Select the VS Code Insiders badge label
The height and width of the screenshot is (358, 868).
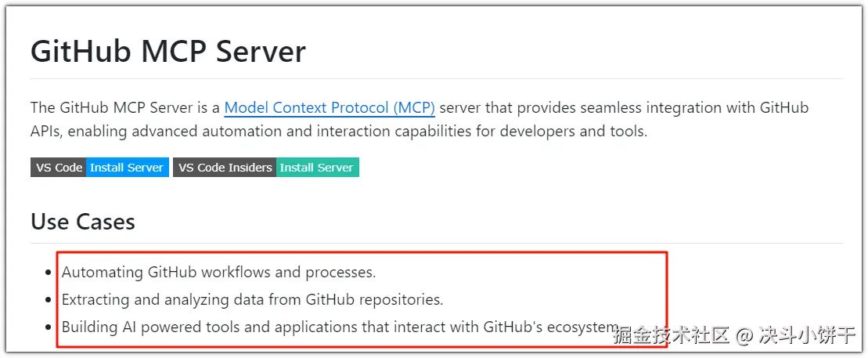pyautogui.click(x=225, y=168)
